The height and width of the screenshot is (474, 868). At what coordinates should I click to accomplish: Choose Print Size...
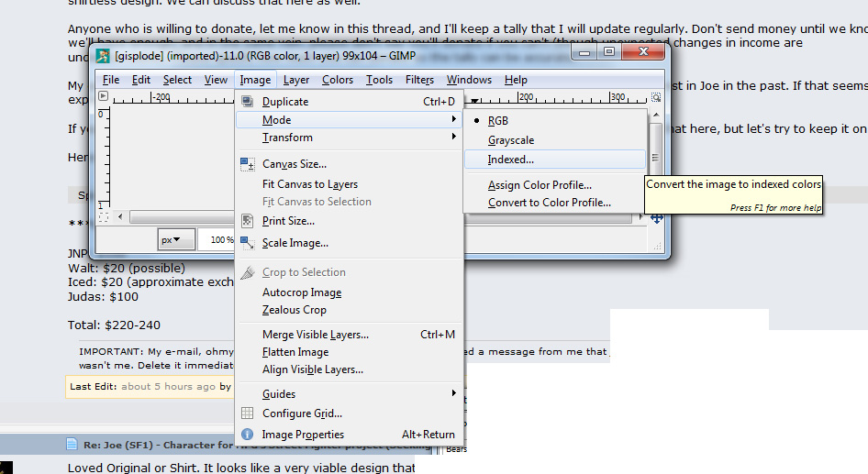(349, 221)
